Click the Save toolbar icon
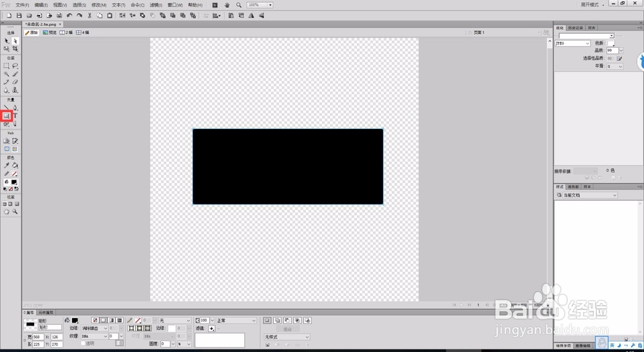The height and width of the screenshot is (352, 644). click(19, 15)
